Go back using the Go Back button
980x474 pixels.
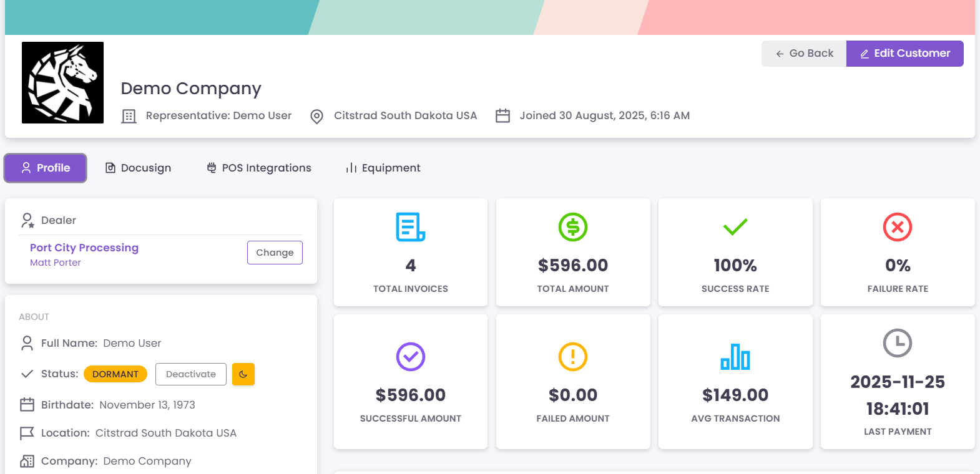point(804,54)
